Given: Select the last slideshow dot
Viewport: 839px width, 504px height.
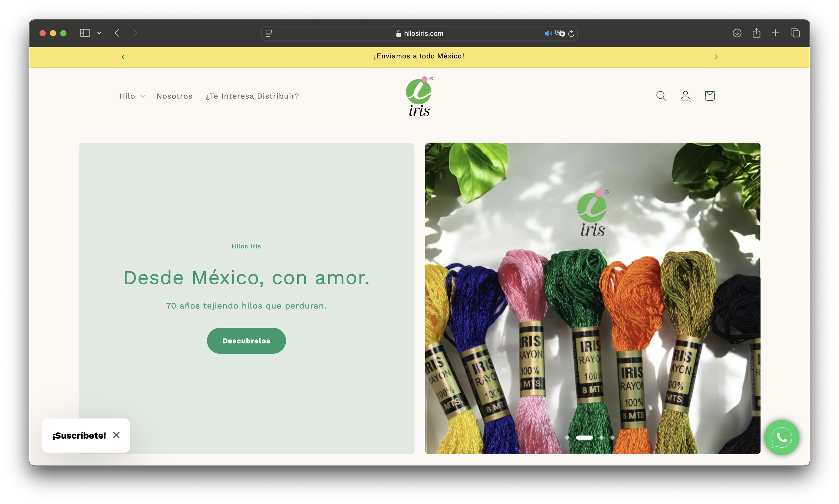Looking at the screenshot, I should [612, 437].
